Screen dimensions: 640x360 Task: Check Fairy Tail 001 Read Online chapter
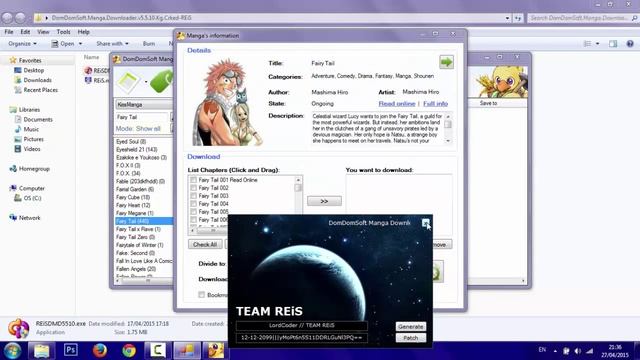(193, 180)
